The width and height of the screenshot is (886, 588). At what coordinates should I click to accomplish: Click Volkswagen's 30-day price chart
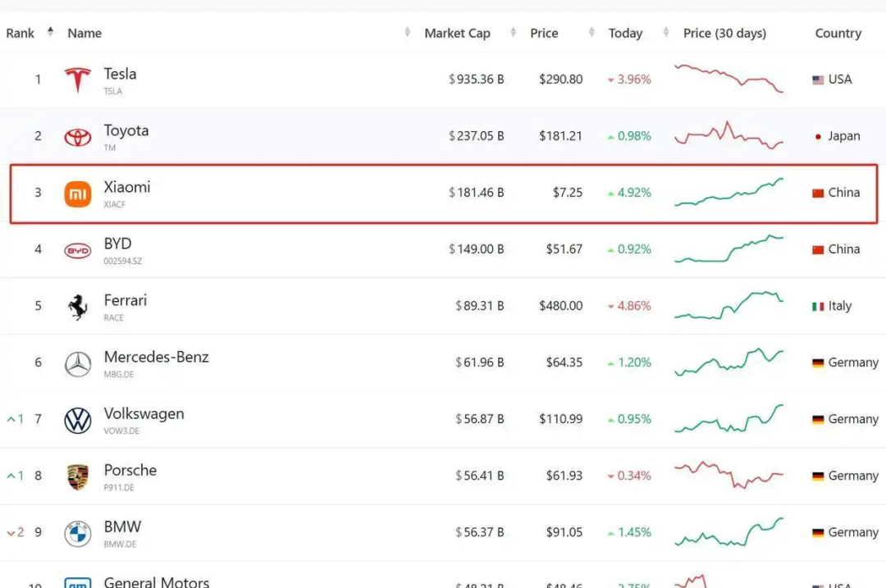tap(729, 418)
